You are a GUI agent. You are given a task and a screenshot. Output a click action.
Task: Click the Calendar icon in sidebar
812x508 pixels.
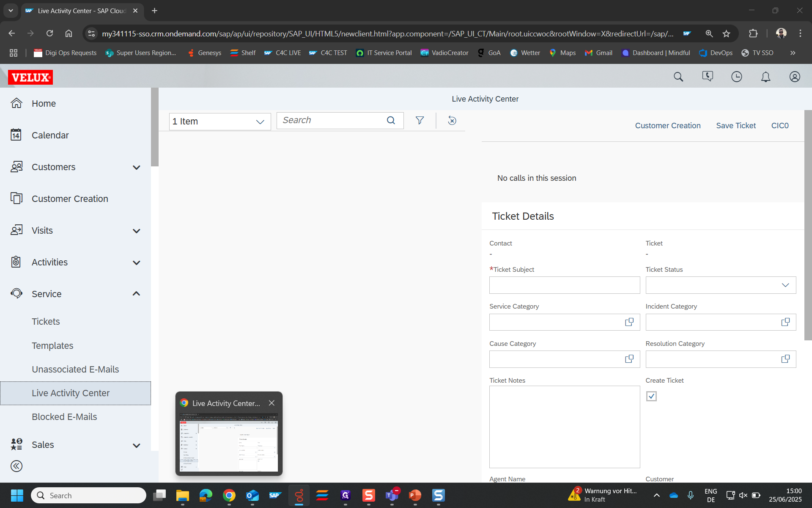tap(16, 135)
